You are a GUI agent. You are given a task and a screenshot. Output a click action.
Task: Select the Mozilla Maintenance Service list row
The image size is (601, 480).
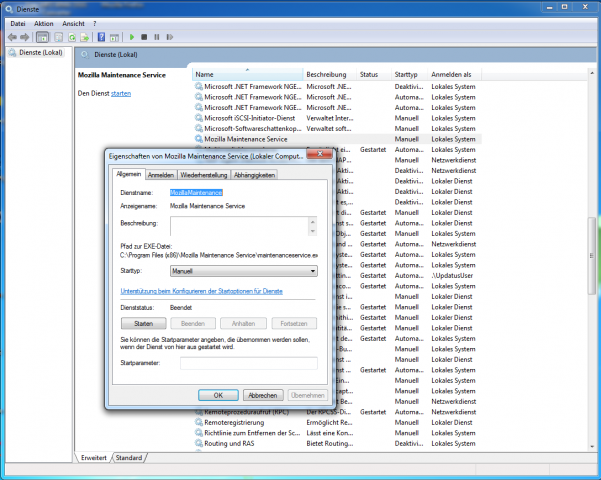[x=337, y=139]
